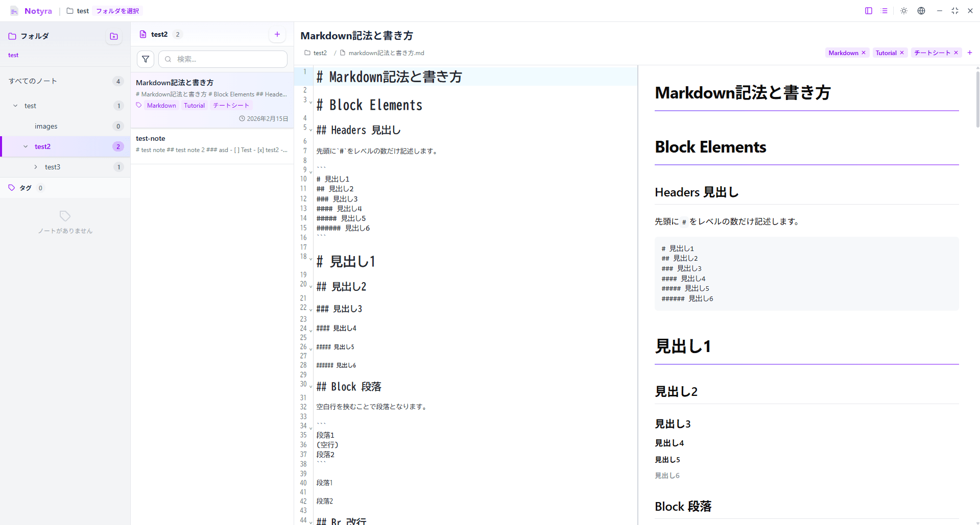This screenshot has height=525, width=980.
Task: Toggle the left sidebar panel visibility
Action: pyautogui.click(x=868, y=11)
